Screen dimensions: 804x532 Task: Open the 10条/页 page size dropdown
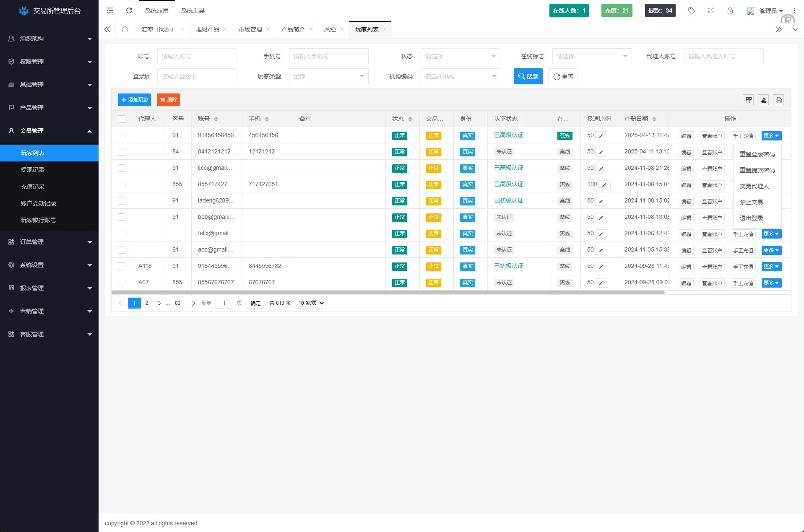310,303
